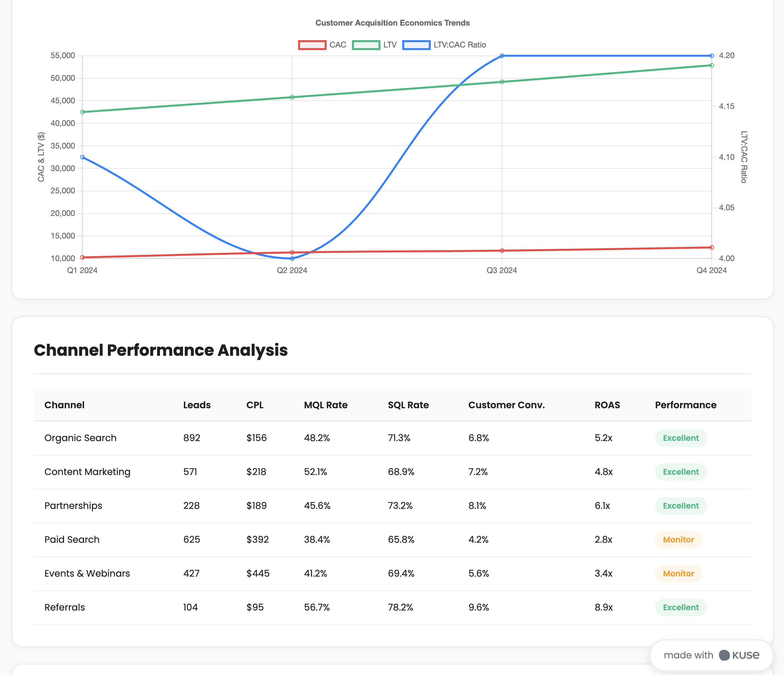Screen dimensions: 784x675
Task: Click the Channel column header
Action: [x=64, y=405]
